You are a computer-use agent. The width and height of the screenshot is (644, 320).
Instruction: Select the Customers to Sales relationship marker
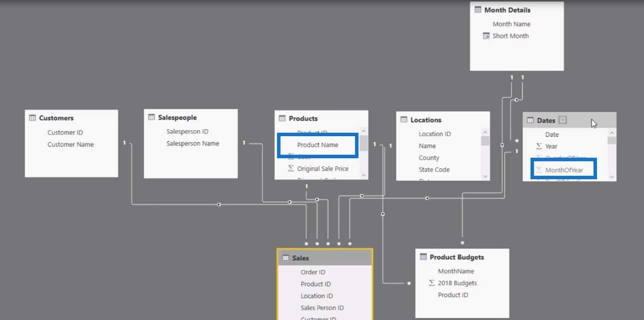(x=219, y=204)
